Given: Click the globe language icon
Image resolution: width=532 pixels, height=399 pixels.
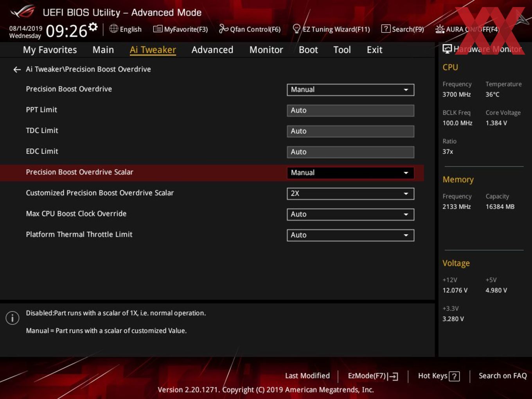Looking at the screenshot, I should coord(113,29).
